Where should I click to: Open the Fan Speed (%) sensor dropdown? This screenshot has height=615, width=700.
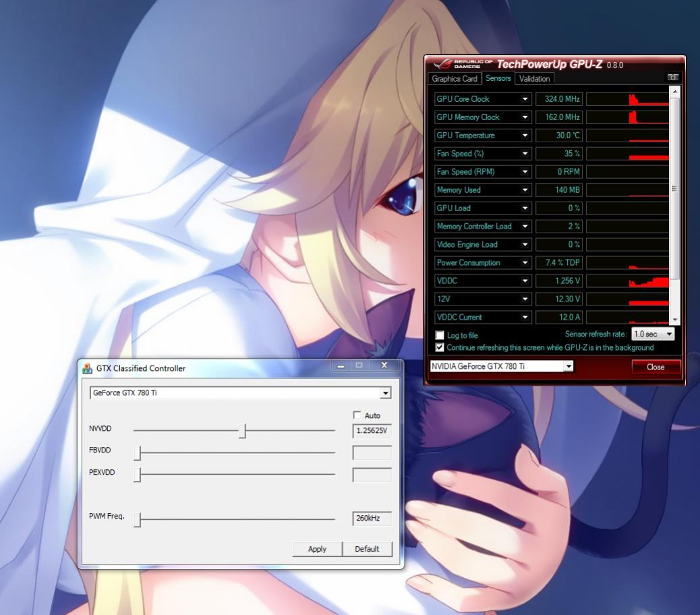click(x=525, y=154)
